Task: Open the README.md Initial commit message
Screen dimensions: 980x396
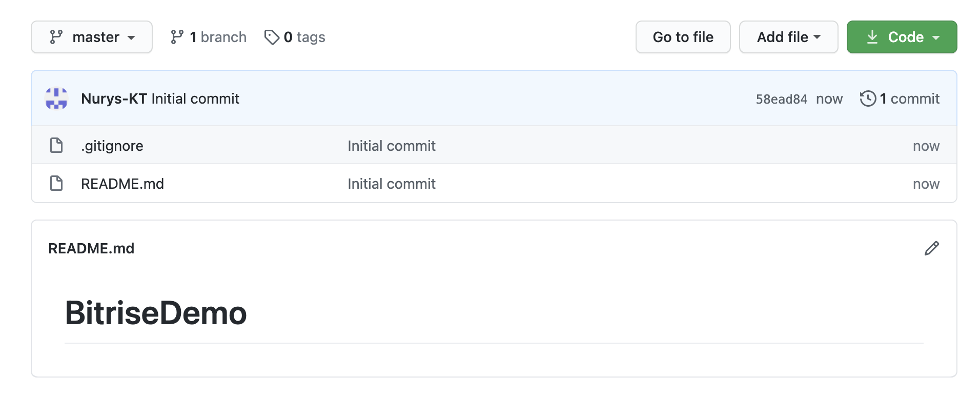Action: click(x=392, y=184)
